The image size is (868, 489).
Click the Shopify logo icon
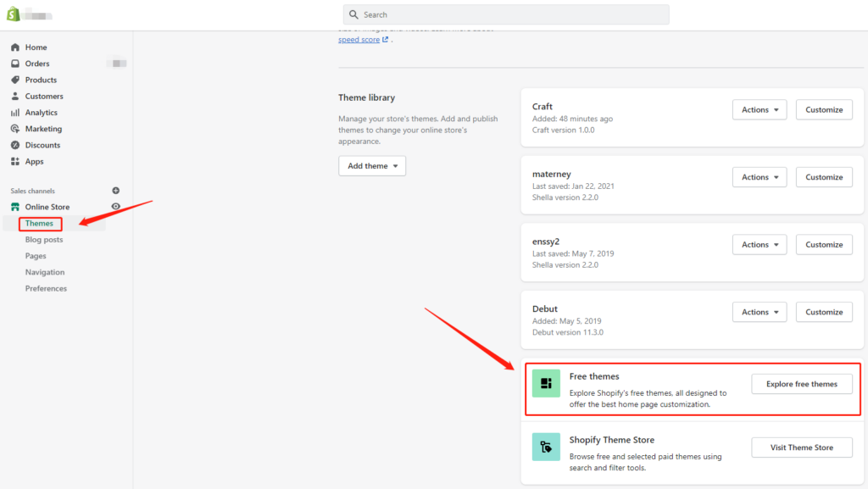[14, 14]
